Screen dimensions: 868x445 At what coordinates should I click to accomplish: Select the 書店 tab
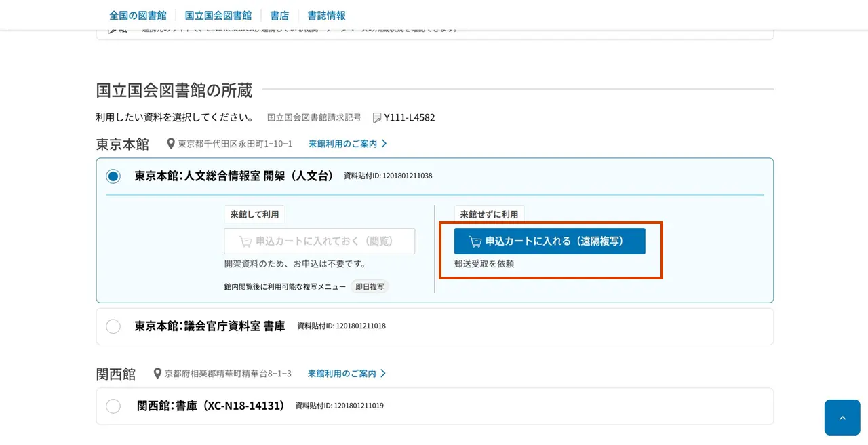[279, 15]
